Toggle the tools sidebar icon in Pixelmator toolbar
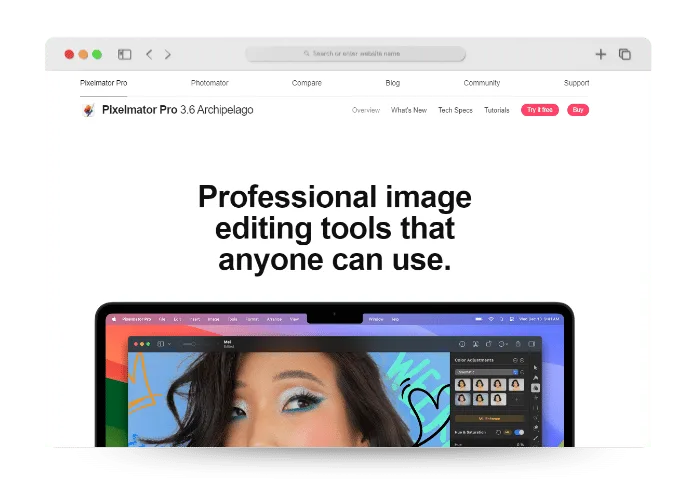700x500 pixels. tap(532, 344)
